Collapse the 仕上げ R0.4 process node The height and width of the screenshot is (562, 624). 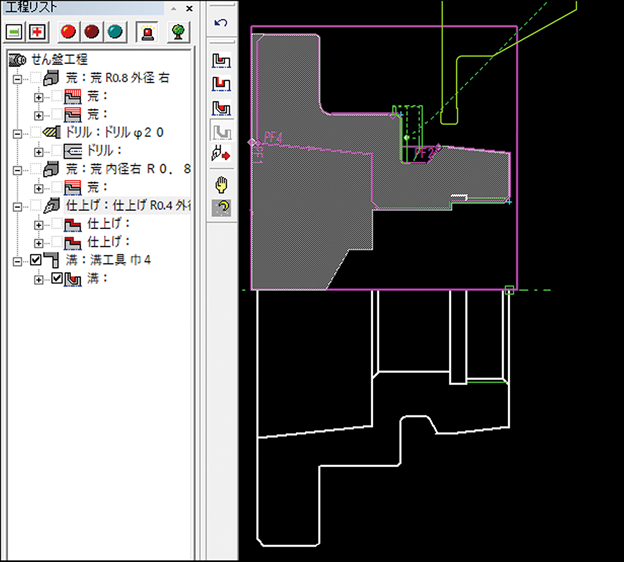pyautogui.click(x=17, y=206)
